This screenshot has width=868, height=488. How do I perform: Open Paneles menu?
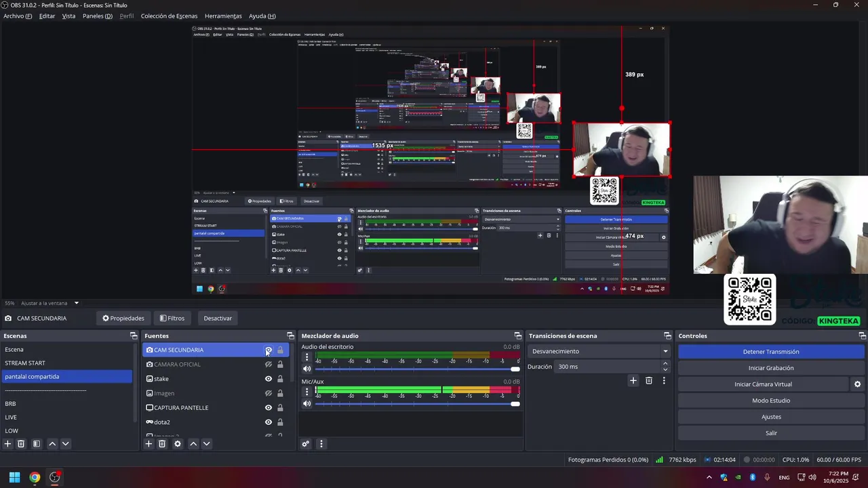tap(98, 16)
